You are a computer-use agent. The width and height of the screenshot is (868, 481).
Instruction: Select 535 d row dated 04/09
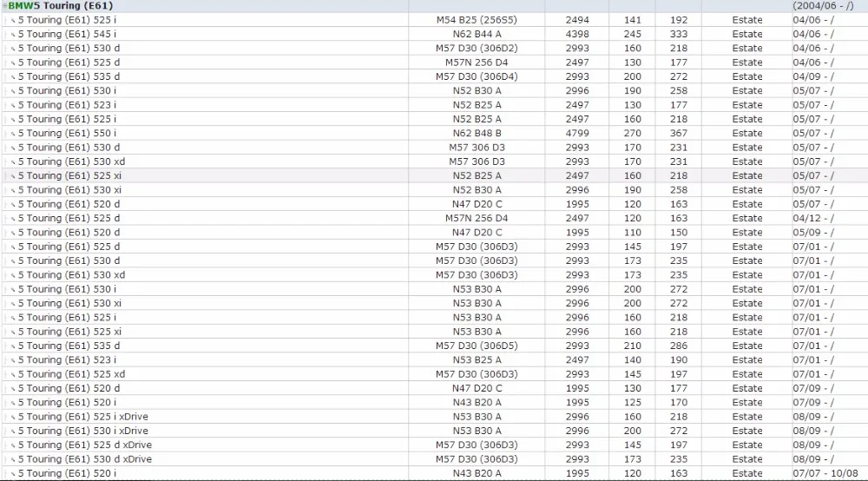click(x=434, y=76)
